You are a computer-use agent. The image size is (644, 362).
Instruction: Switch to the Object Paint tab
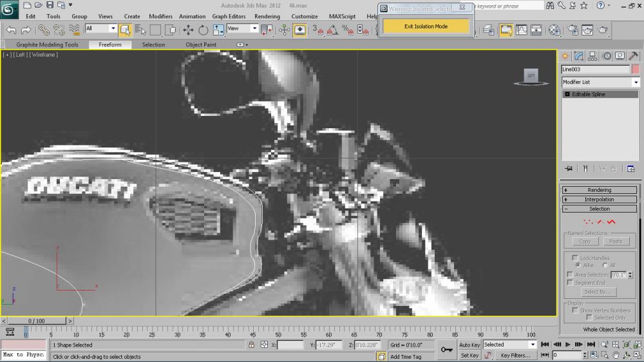201,44
